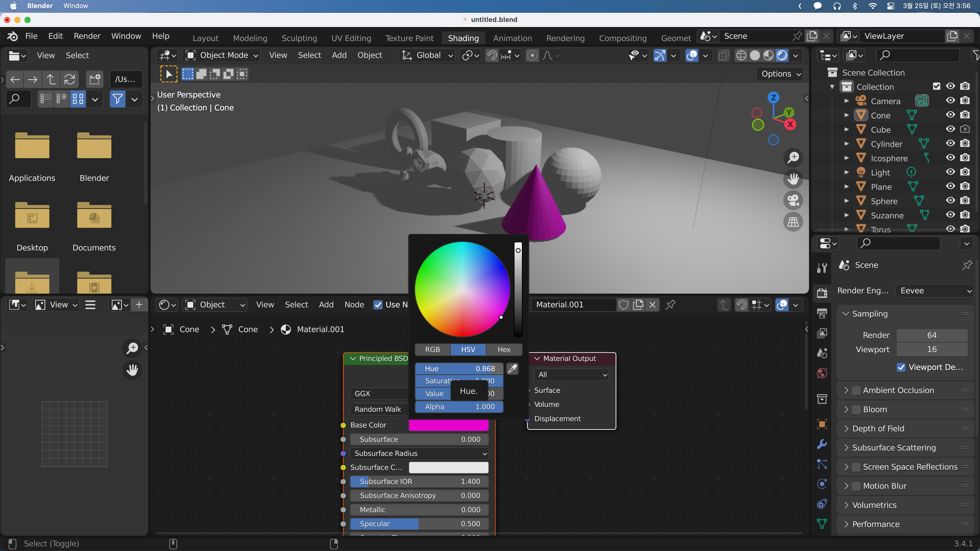Screen dimensions: 980x551
Task: Open the Render menu
Action: 87,36
